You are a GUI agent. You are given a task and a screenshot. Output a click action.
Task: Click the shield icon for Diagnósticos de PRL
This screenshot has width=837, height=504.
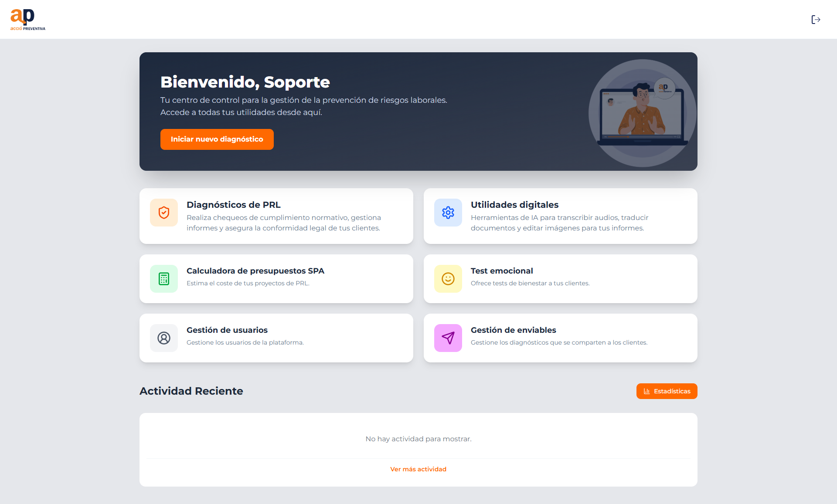164,213
